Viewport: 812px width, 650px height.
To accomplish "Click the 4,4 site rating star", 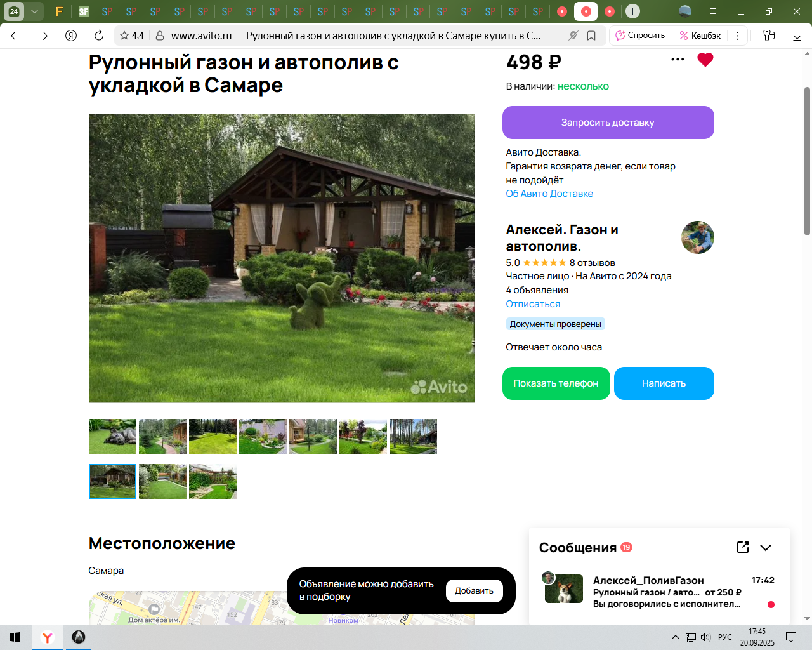I will 132,36.
